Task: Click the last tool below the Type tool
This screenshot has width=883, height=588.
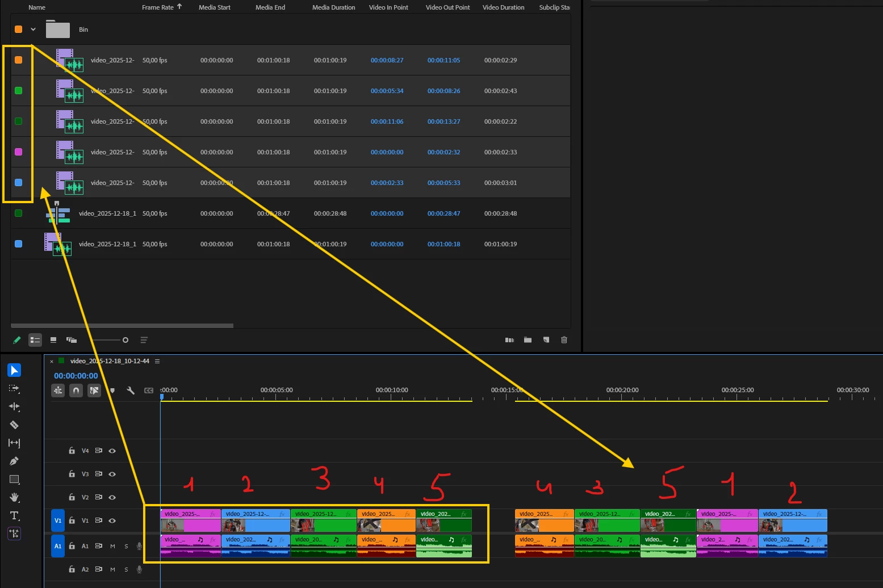Action: [14, 534]
